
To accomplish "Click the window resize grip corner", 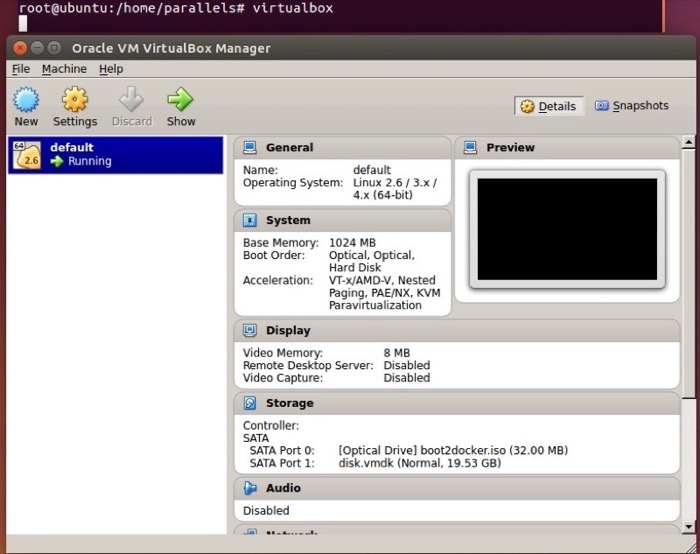I will click(690, 546).
